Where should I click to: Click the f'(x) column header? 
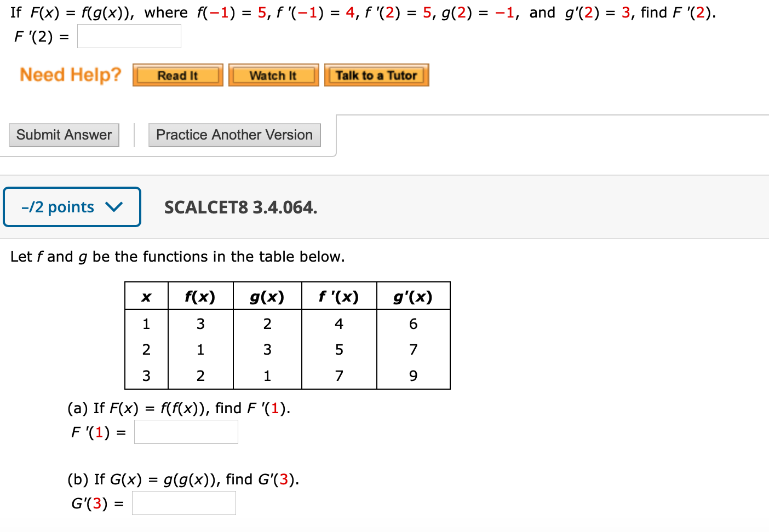338,296
